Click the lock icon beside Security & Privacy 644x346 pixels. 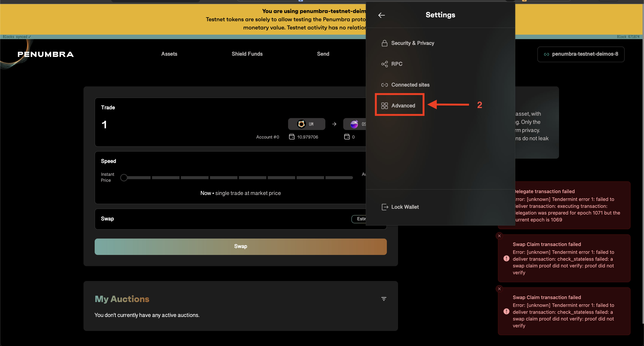[384, 43]
